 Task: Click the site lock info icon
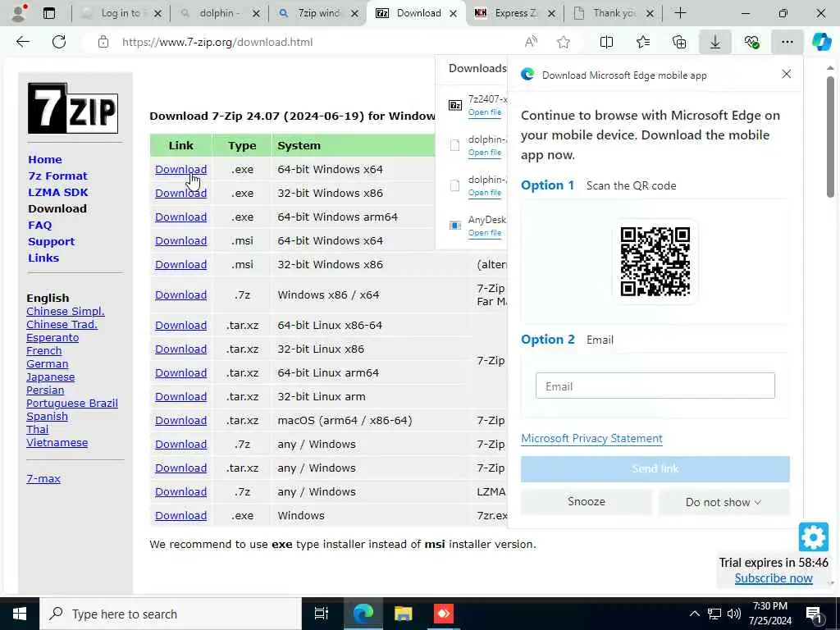[x=103, y=42]
